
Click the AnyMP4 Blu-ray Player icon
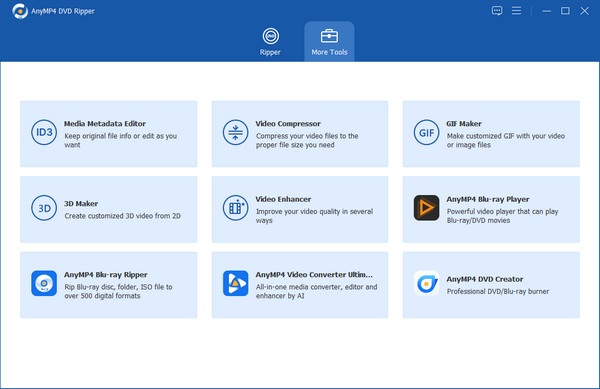click(426, 208)
